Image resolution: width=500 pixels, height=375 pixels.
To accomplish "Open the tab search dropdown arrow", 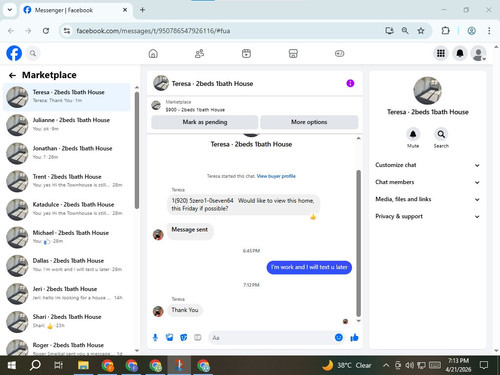I will [10, 10].
